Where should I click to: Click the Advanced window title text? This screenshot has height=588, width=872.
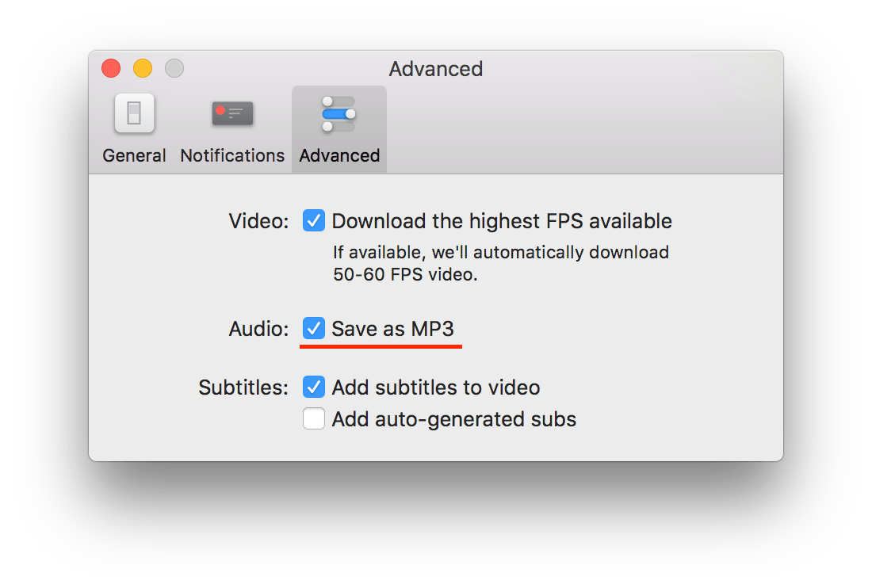[436, 69]
